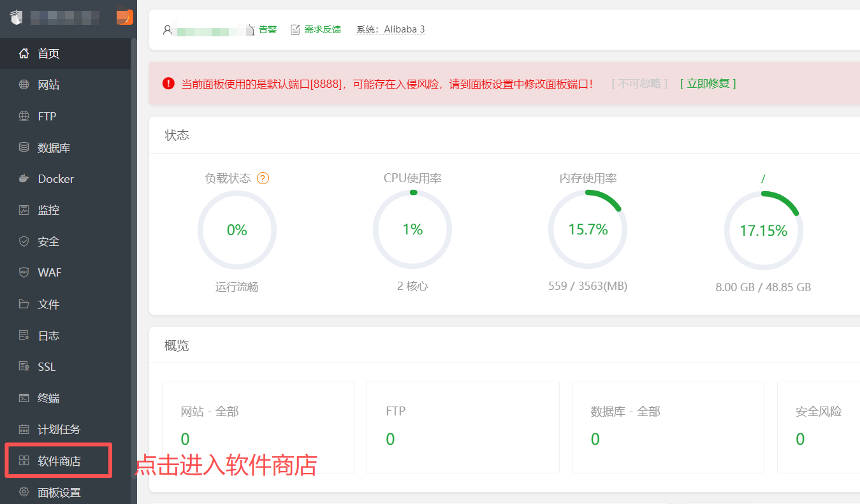The image size is (860, 504).
Task: Open the 网站 - 全部 overview card
Action: 258,428
